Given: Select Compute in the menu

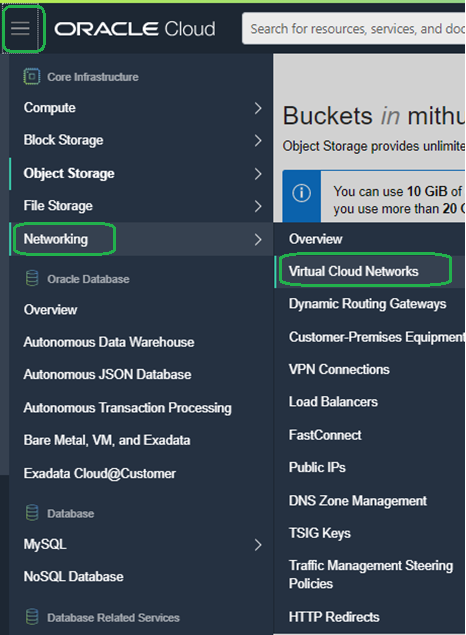Looking at the screenshot, I should coord(50,108).
